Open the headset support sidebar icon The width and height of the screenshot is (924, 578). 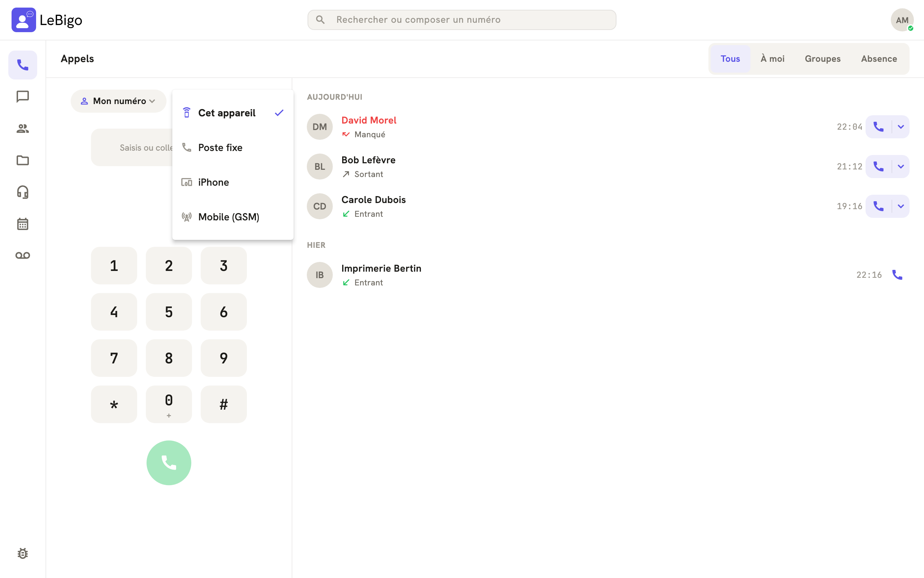coord(22,192)
